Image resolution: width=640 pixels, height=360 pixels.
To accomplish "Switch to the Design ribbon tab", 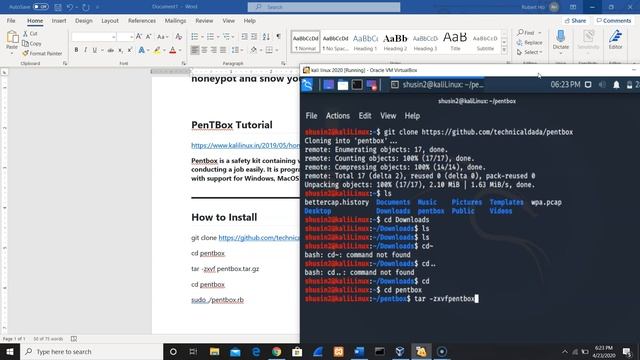I will pos(84,20).
